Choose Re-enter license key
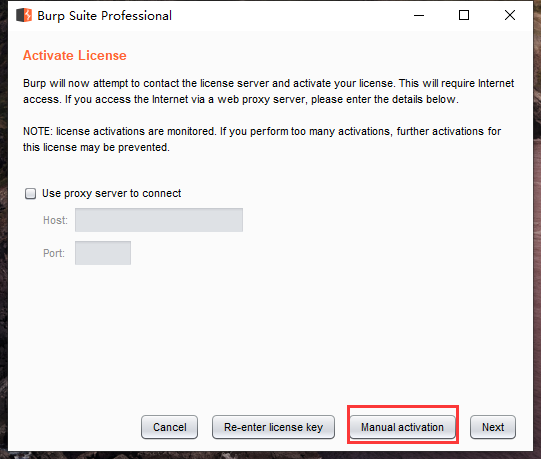Screen dimensions: 541x459 coord(273,427)
